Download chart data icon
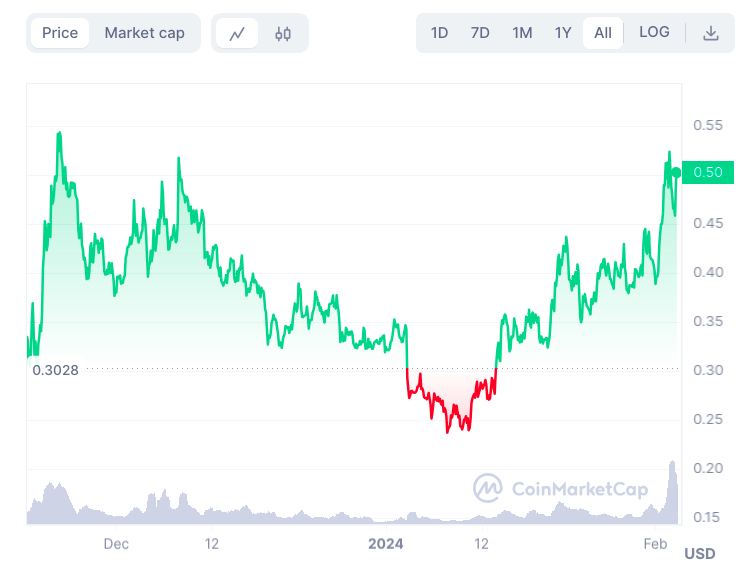 (x=711, y=33)
